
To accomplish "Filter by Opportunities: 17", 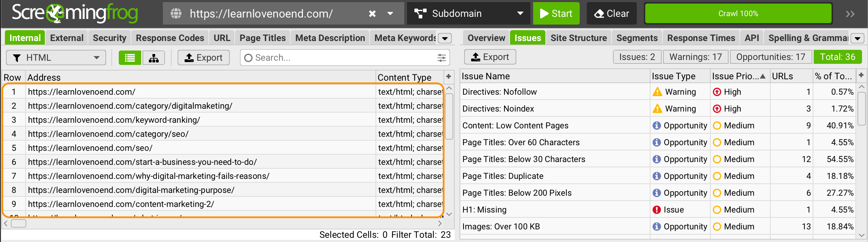I will coord(771,57).
